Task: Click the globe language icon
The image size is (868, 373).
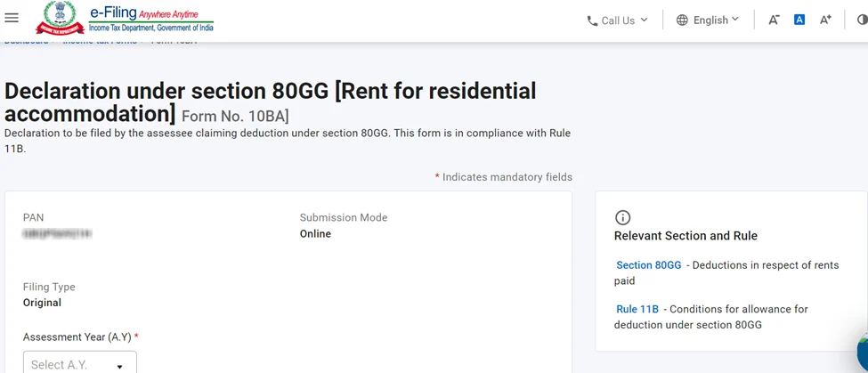Action: click(x=682, y=20)
